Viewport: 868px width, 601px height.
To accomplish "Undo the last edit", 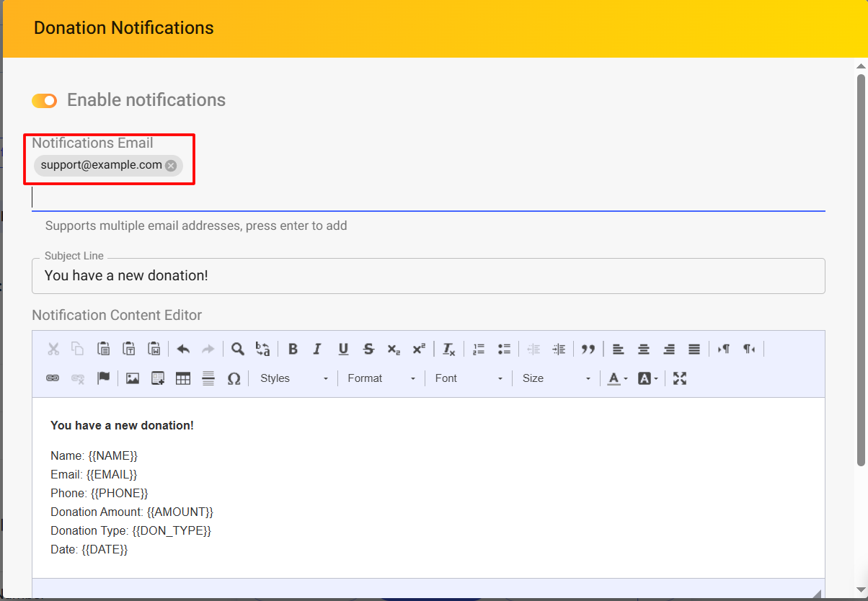I will coord(183,350).
